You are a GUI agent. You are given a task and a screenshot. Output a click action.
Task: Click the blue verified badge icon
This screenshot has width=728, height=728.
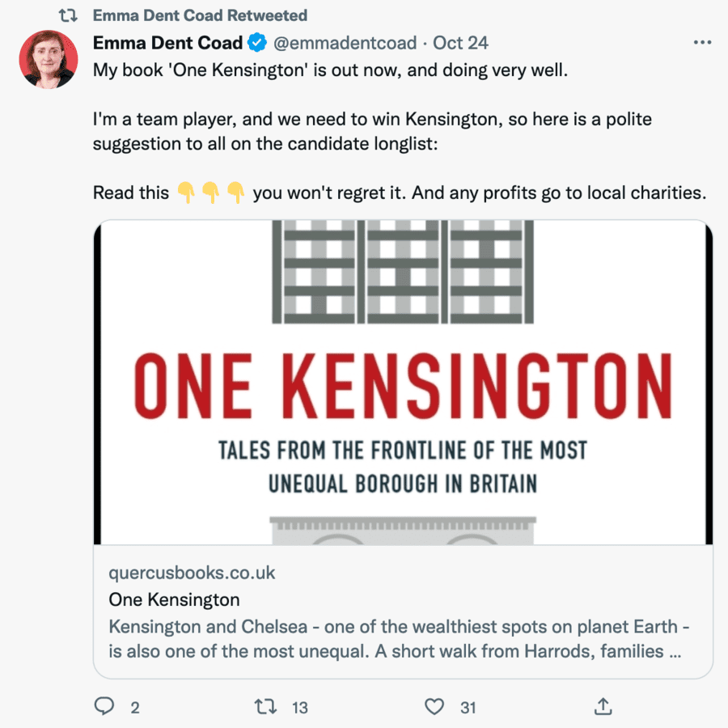click(256, 42)
